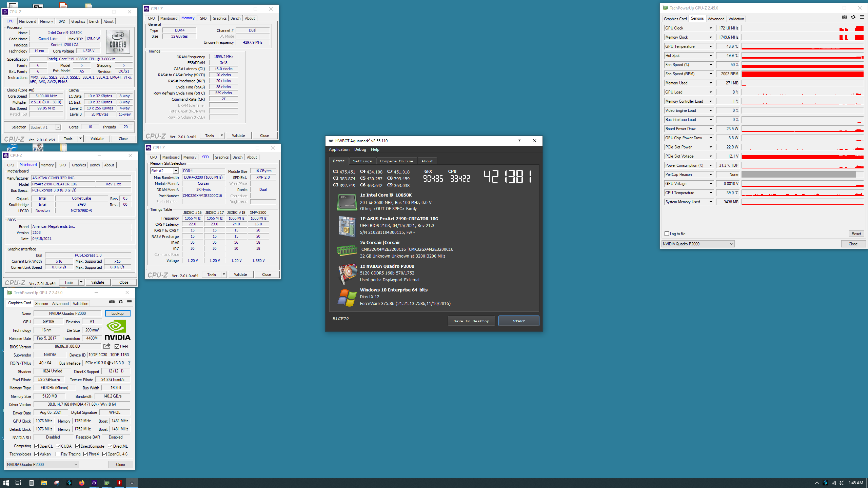Screen dimensions: 868x488
Task: Open Task View from the taskbar
Action: tap(18, 483)
